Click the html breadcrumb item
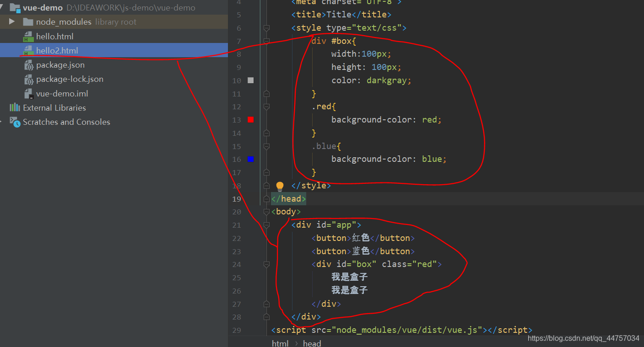This screenshot has width=644, height=347. (x=280, y=343)
